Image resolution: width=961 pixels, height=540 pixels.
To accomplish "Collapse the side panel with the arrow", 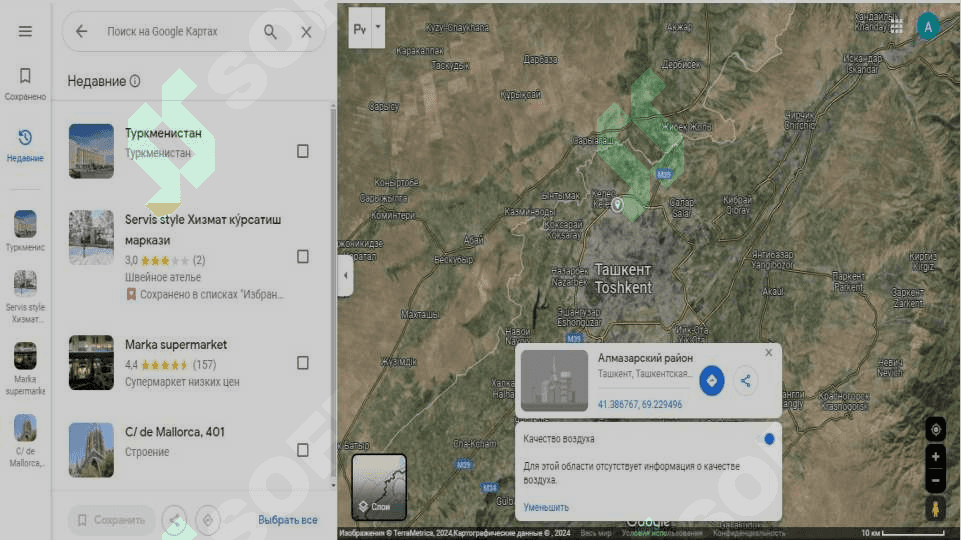I will click(345, 275).
